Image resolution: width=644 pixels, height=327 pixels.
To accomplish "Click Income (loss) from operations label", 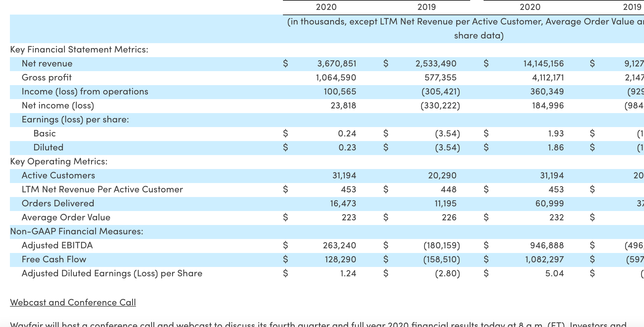I will tap(85, 92).
